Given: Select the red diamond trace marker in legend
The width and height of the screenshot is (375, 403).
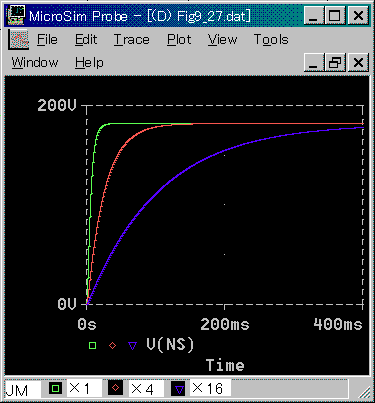Looking at the screenshot, I should pos(113,345).
